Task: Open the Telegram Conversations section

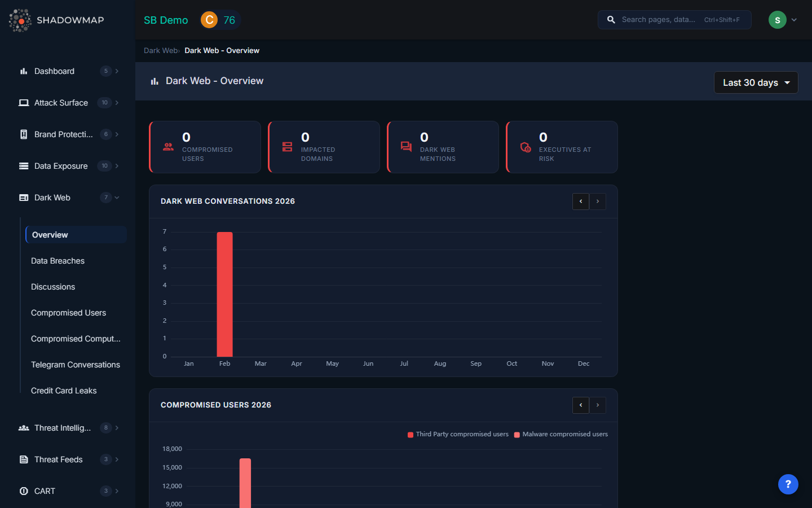Action: (x=75, y=364)
